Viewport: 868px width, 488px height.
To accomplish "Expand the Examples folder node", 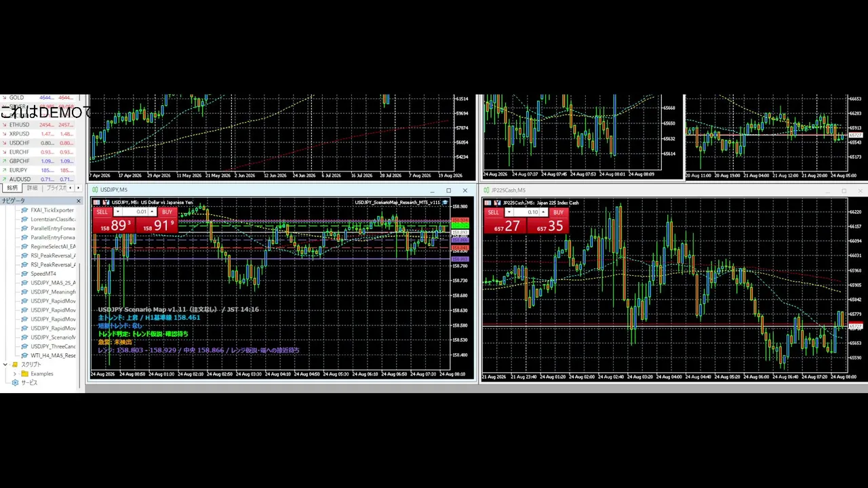I will click(14, 373).
